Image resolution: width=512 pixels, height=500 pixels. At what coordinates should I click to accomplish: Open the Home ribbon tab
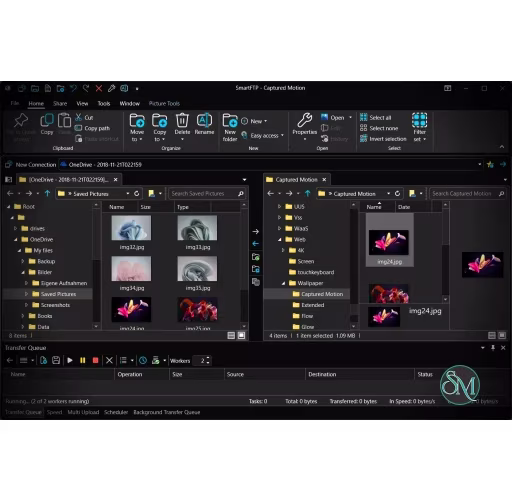(x=36, y=104)
